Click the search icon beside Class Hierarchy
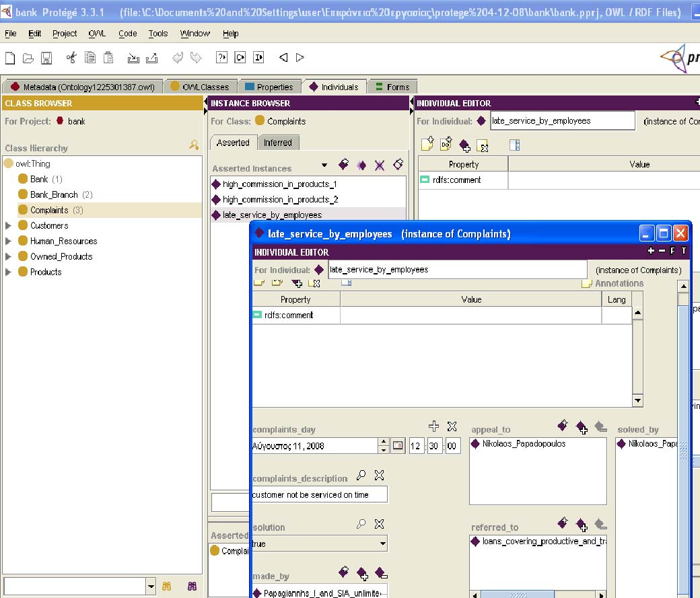 pyautogui.click(x=194, y=145)
